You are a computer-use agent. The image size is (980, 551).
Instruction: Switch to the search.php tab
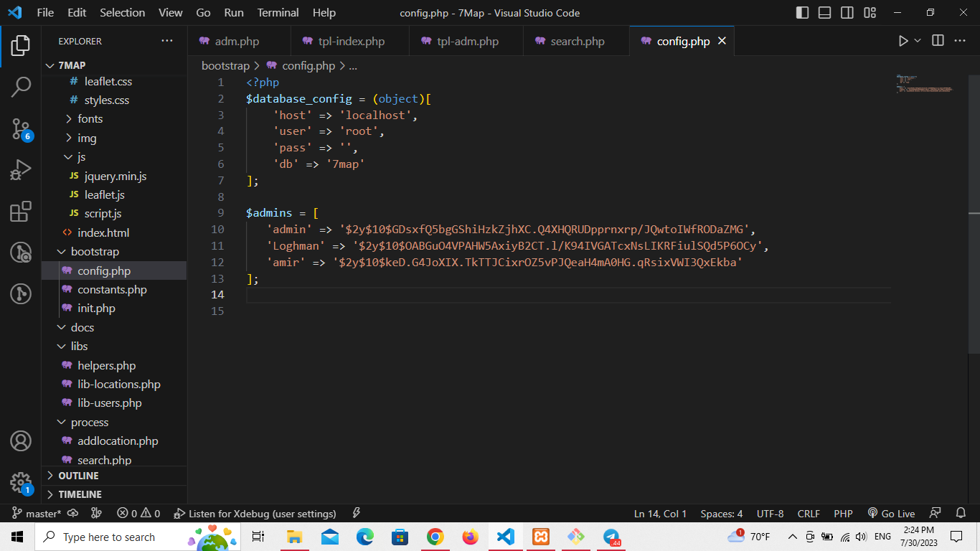577,41
